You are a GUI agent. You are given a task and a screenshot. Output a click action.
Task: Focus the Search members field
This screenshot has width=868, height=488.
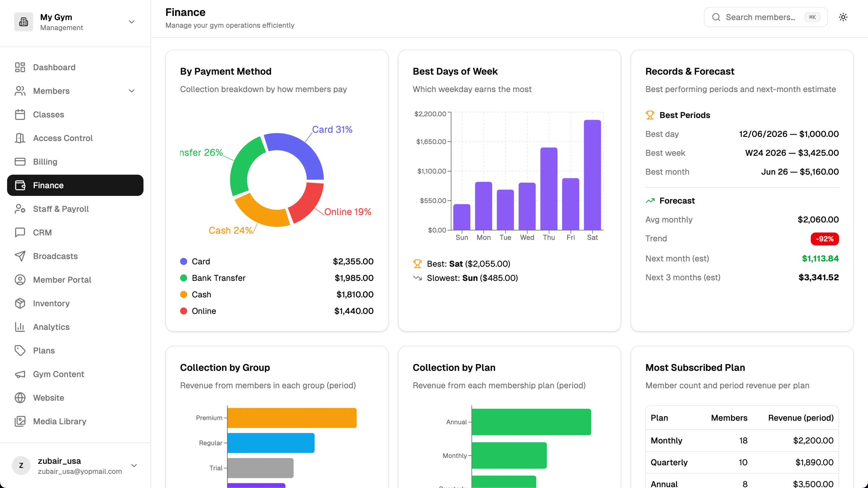pyautogui.click(x=766, y=17)
